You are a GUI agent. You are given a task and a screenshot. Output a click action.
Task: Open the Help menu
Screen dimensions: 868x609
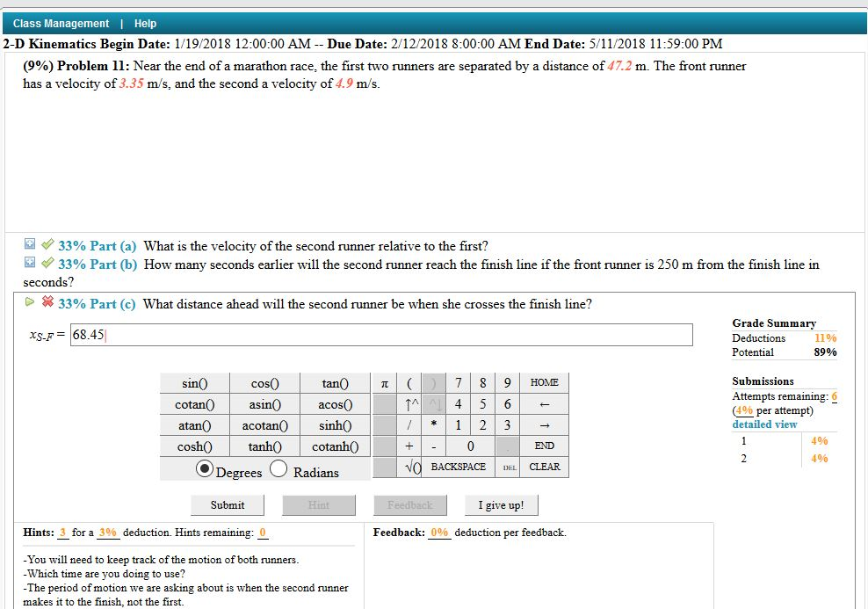pos(145,23)
